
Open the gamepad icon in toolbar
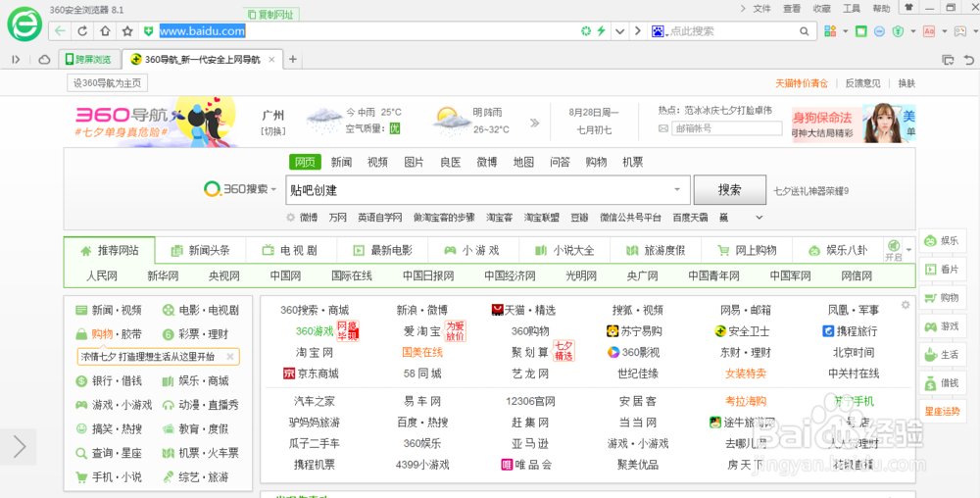tap(960, 30)
